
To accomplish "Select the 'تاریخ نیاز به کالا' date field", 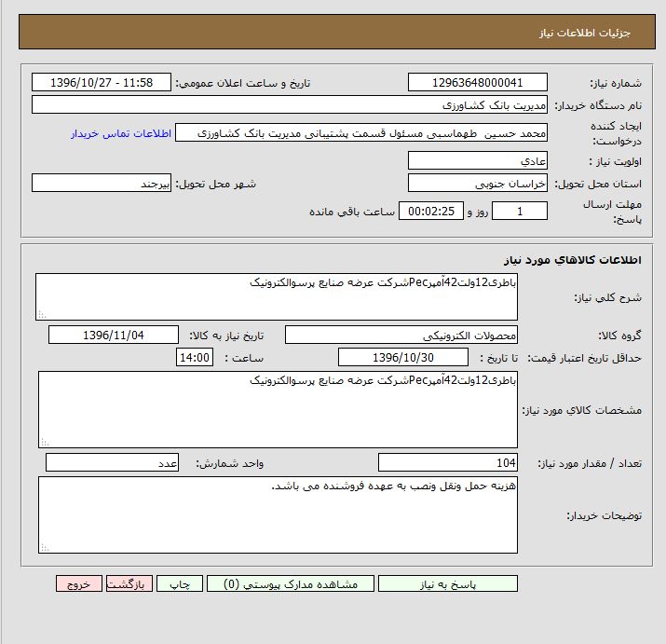I will pyautogui.click(x=114, y=335).
